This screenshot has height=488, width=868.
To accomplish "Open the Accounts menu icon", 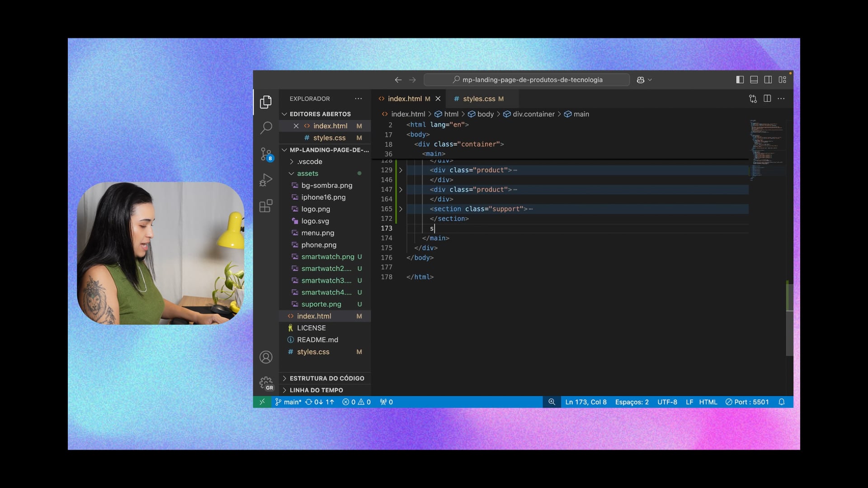I will click(266, 357).
